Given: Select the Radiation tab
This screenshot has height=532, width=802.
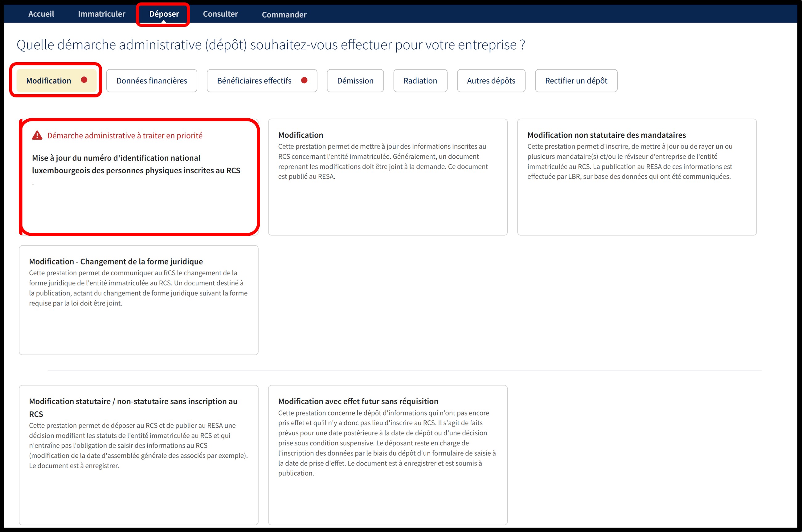Looking at the screenshot, I should coord(420,81).
